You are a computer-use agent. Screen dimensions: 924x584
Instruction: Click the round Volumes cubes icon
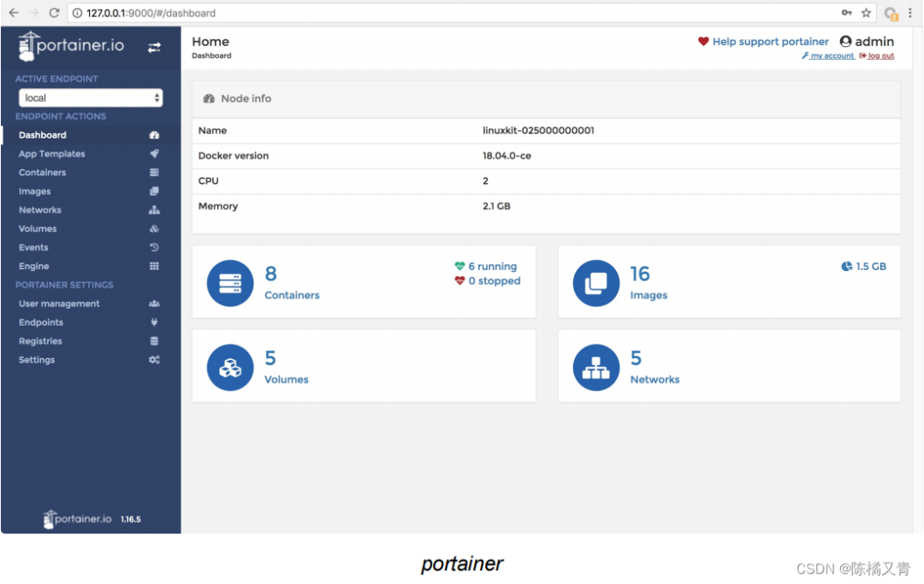click(230, 368)
